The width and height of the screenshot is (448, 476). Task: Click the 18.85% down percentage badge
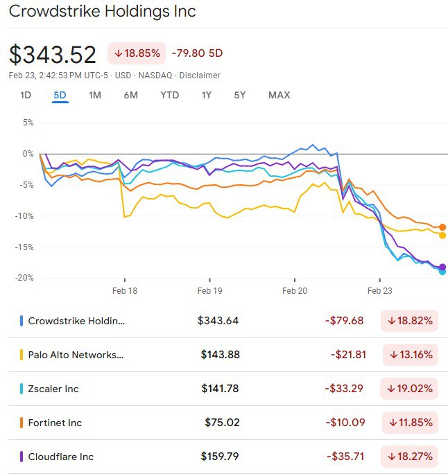[x=135, y=53]
